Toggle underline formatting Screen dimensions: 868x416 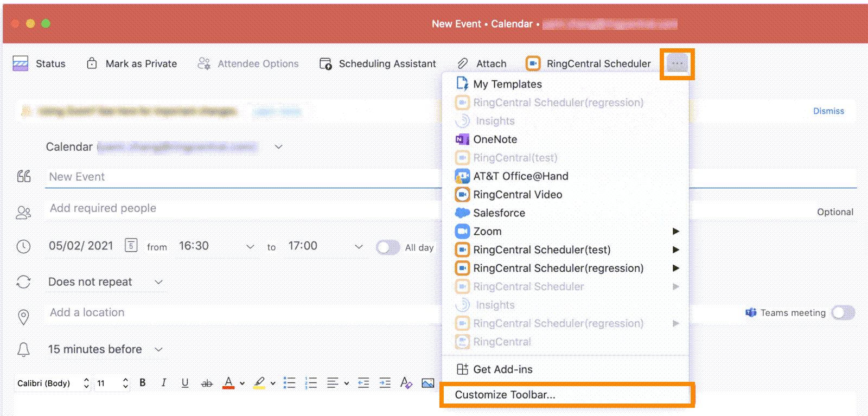point(185,383)
